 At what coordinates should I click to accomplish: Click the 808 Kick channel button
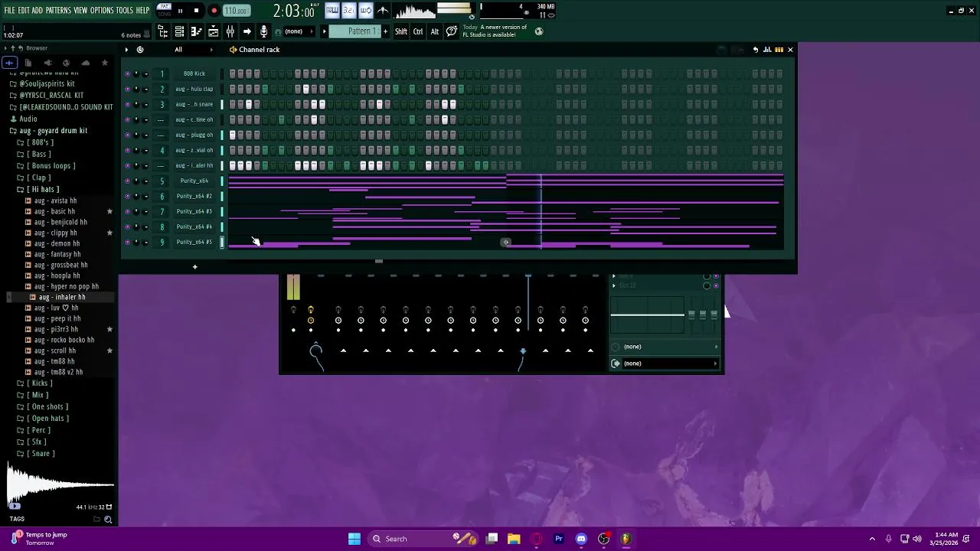(x=194, y=73)
